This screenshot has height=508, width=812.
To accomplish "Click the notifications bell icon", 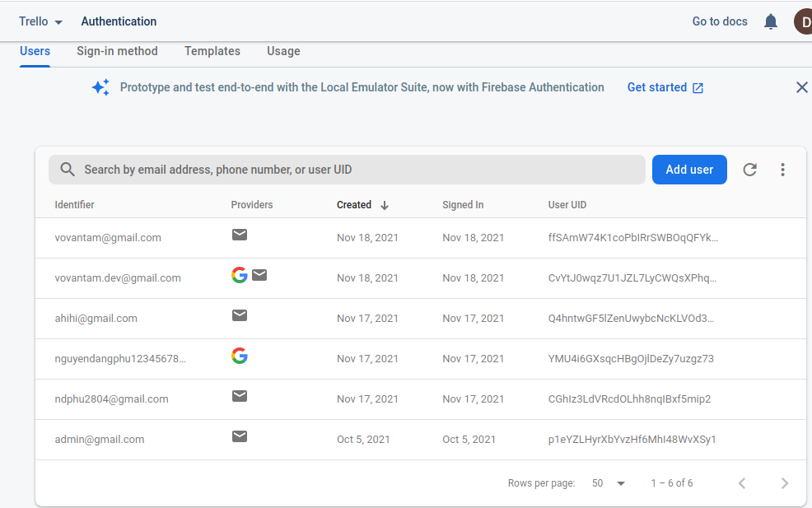I will tap(771, 22).
